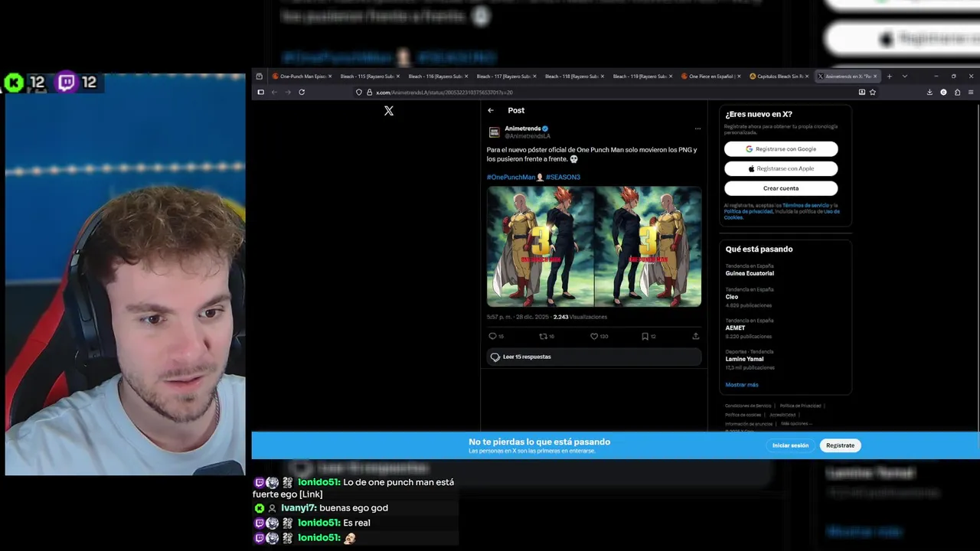Click the padlock icon in address bar
The height and width of the screenshot is (551, 980).
[368, 92]
